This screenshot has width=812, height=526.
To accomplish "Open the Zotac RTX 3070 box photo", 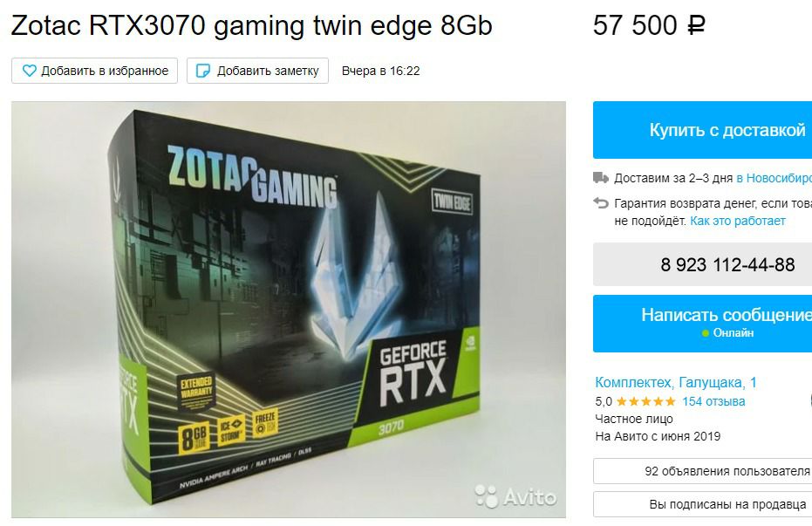I will pyautogui.click(x=289, y=310).
